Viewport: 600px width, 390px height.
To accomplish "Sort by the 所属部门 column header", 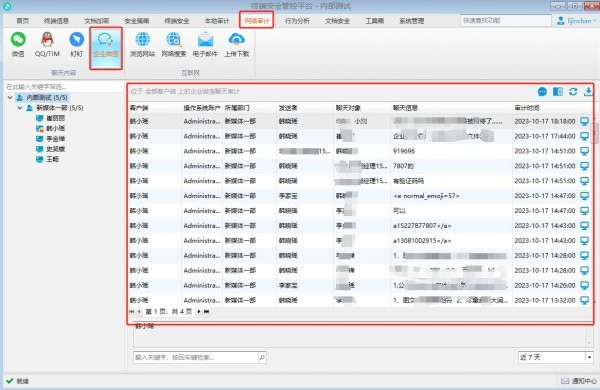I will (x=237, y=108).
